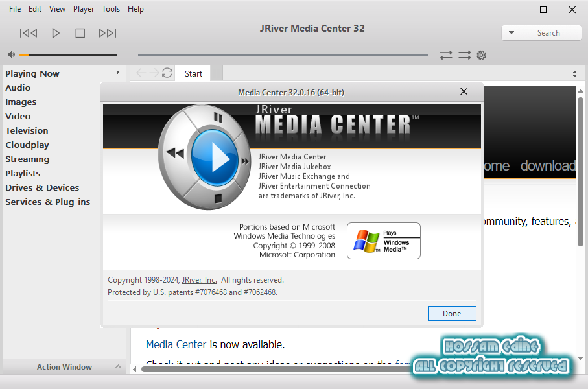Adjust the volume slider
The image size is (588, 389).
pyautogui.click(x=68, y=54)
